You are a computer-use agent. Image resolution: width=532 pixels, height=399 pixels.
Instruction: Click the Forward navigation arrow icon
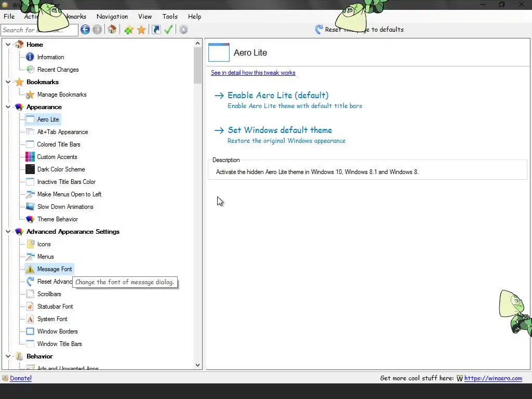(x=97, y=30)
